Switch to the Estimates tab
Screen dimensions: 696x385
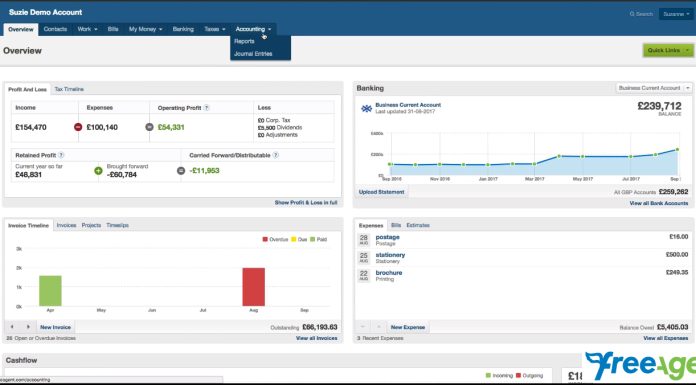[x=418, y=226]
